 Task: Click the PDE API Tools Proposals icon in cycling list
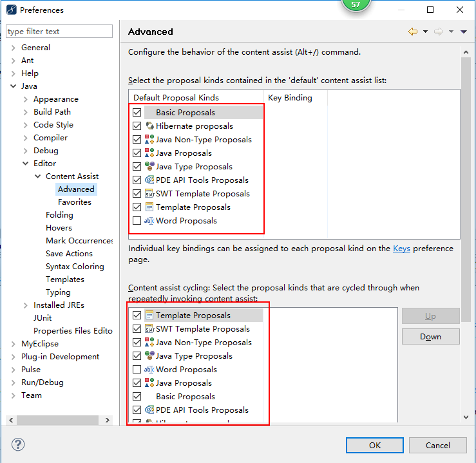click(149, 410)
